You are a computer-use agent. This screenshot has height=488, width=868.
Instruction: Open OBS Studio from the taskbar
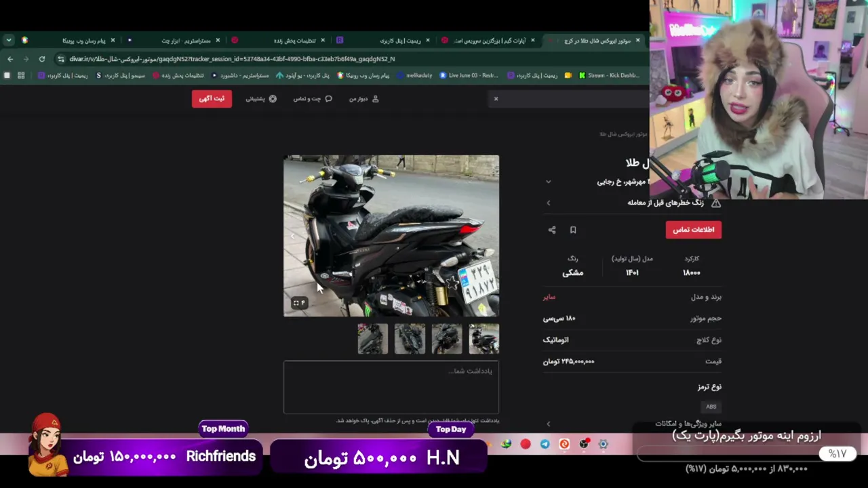click(584, 444)
